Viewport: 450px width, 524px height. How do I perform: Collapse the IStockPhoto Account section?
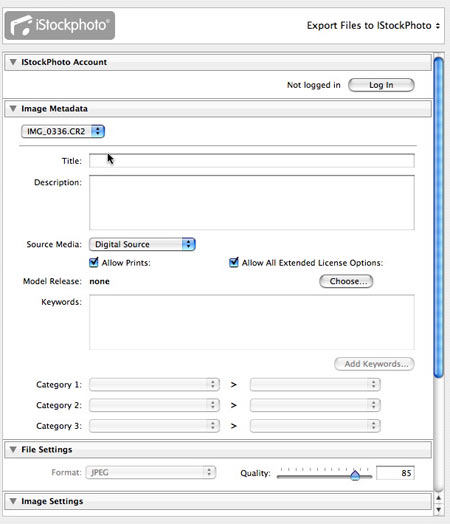coord(13,62)
